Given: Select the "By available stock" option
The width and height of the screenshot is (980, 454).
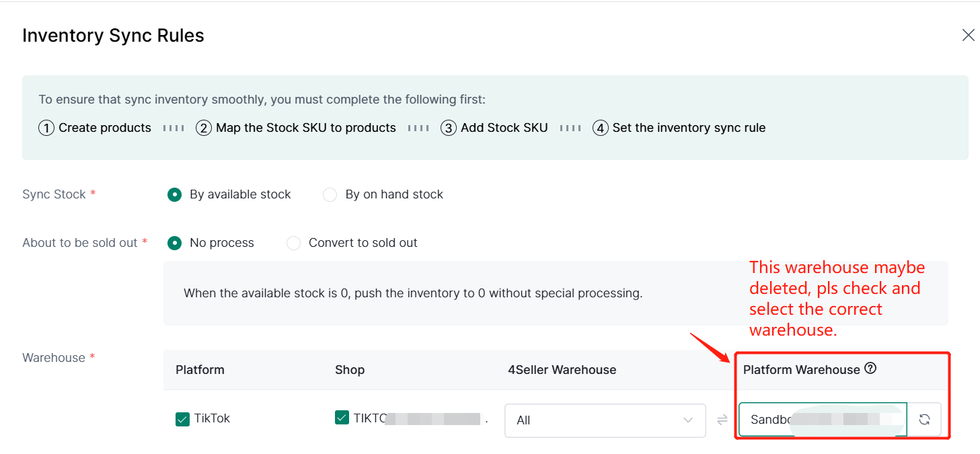Looking at the screenshot, I should pos(175,194).
